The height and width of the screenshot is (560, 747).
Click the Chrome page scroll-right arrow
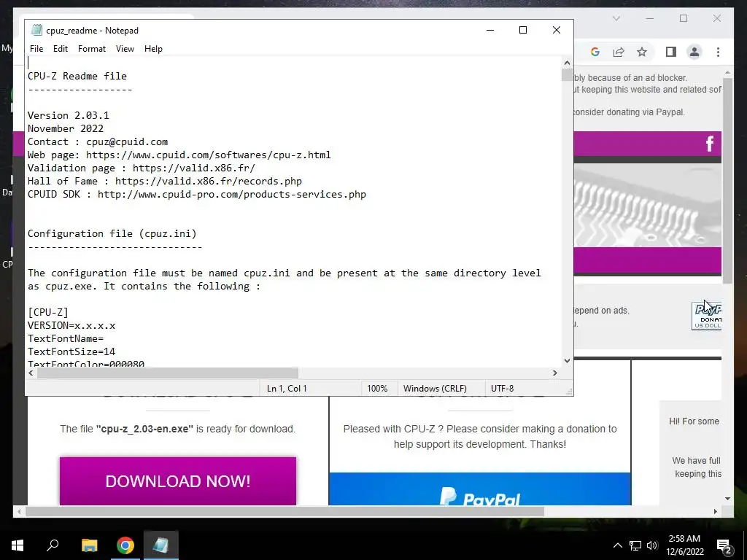(x=716, y=511)
